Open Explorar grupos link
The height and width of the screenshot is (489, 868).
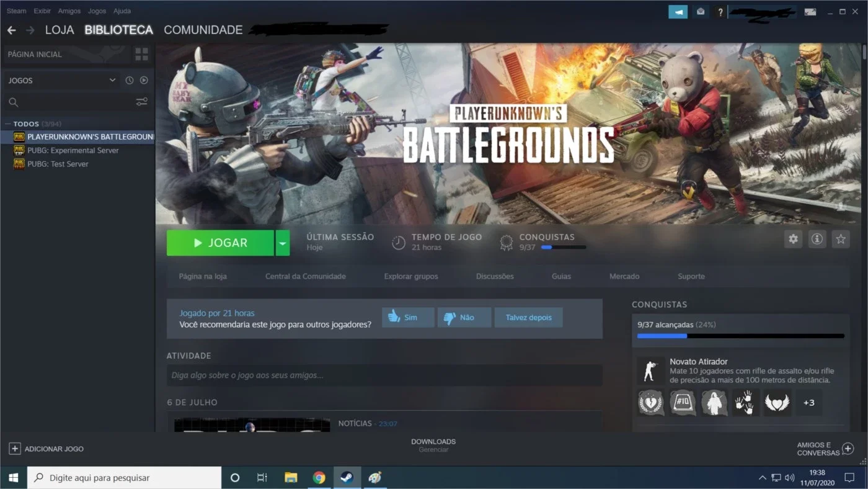coord(411,276)
